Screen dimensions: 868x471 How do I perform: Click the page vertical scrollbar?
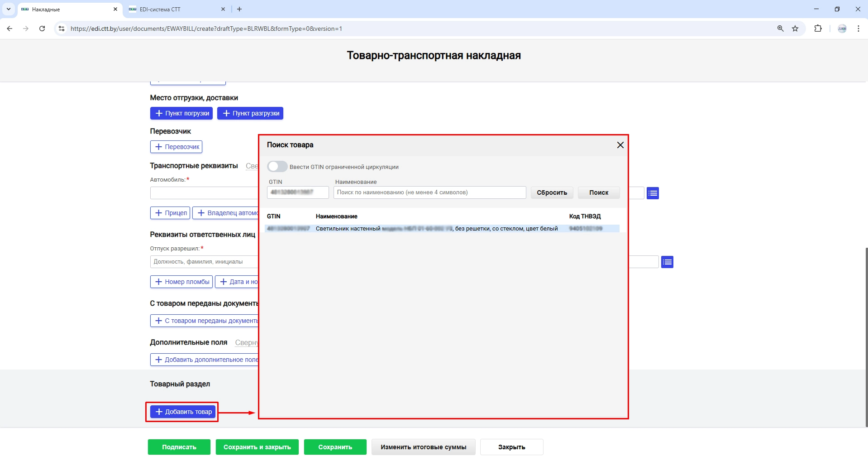(x=866, y=337)
